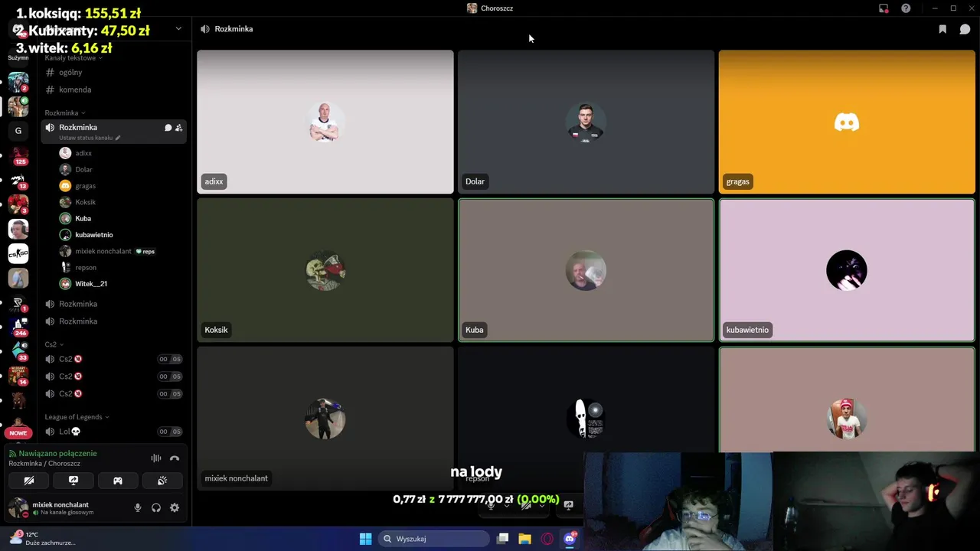
Task: Focus the kubawietnio video tile
Action: (847, 270)
